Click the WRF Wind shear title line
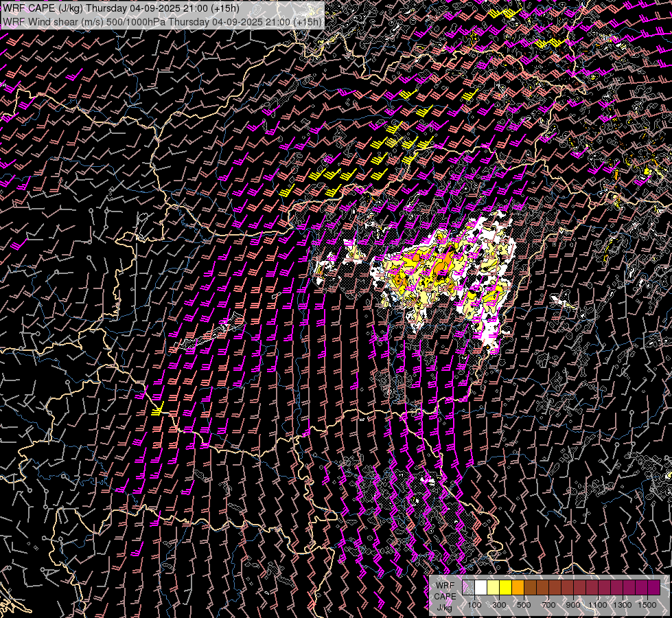Viewport: 672px width, 618px height. click(x=163, y=22)
